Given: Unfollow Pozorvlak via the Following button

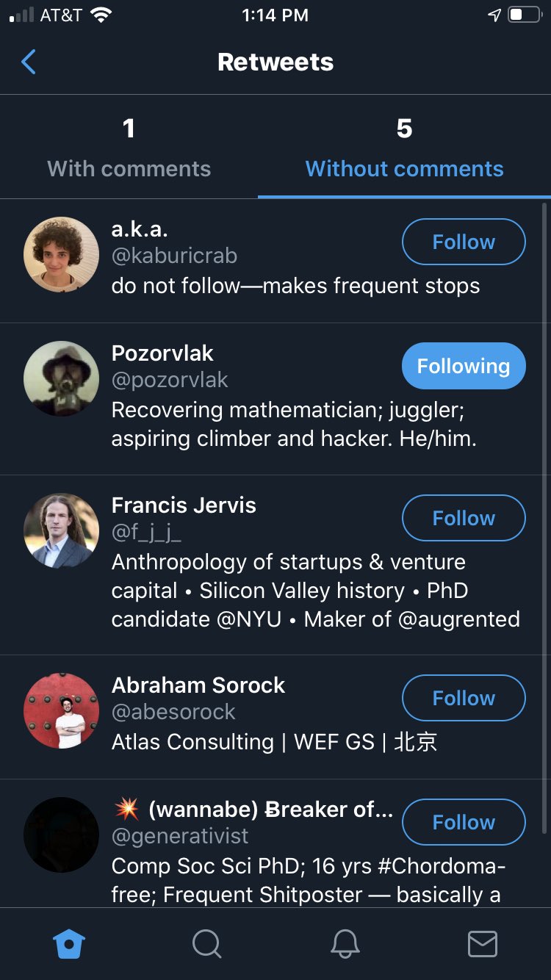Looking at the screenshot, I should point(464,366).
